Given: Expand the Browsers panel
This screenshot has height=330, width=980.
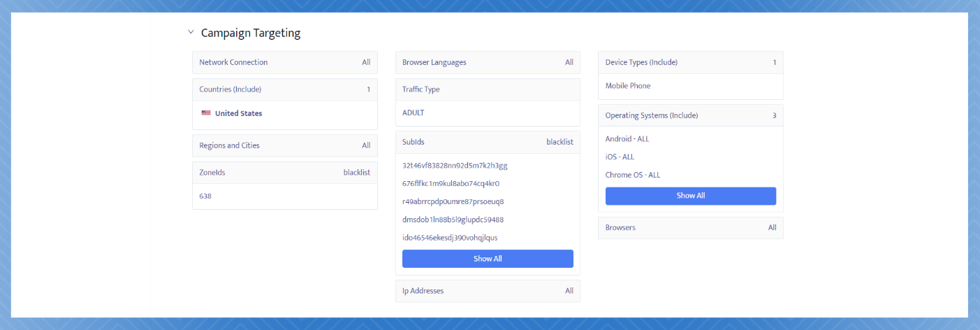Looking at the screenshot, I should [690, 227].
